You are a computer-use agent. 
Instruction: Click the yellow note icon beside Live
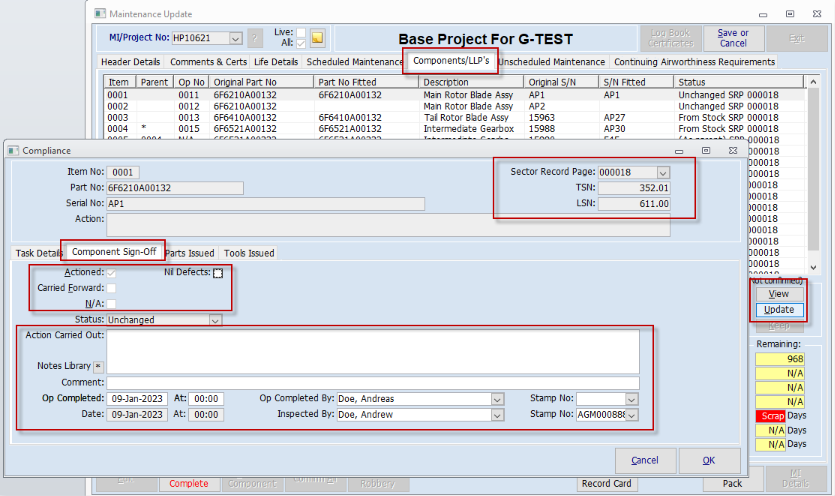tap(317, 38)
